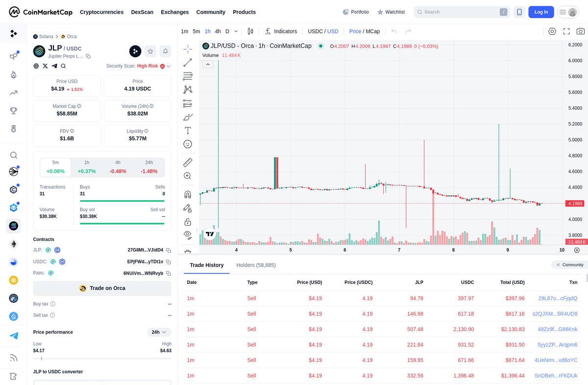
Task: Open the Indicators panel
Action: tap(281, 31)
